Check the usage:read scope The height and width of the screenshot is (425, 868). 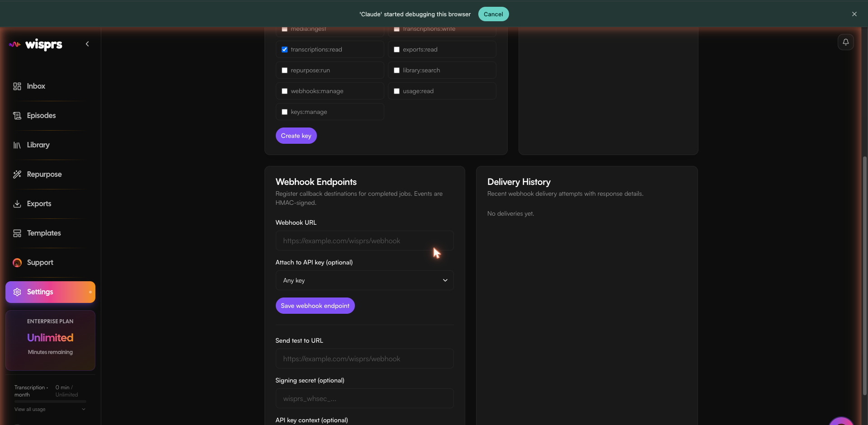[396, 91]
